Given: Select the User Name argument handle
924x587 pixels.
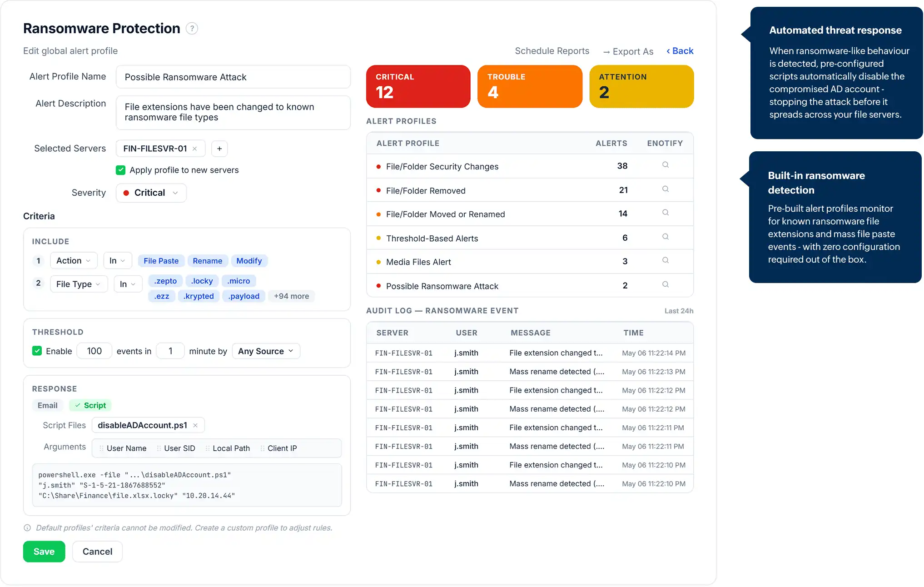Looking at the screenshot, I should pyautogui.click(x=101, y=448).
